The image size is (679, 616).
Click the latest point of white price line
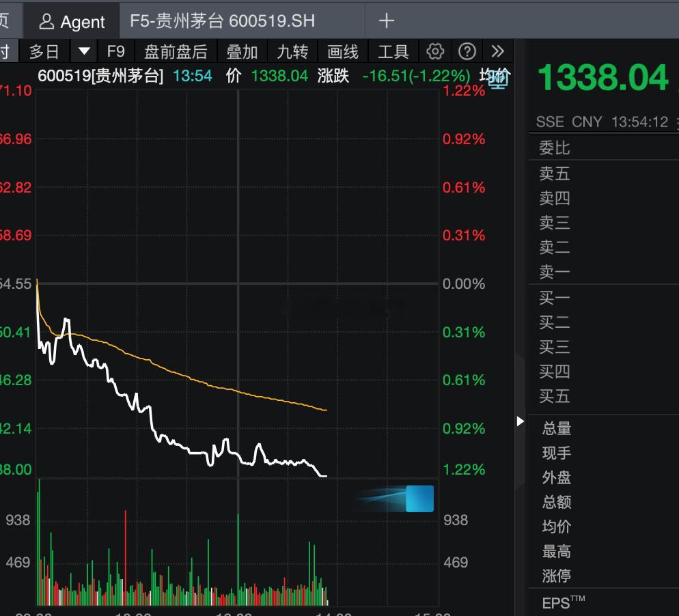[x=326, y=476]
